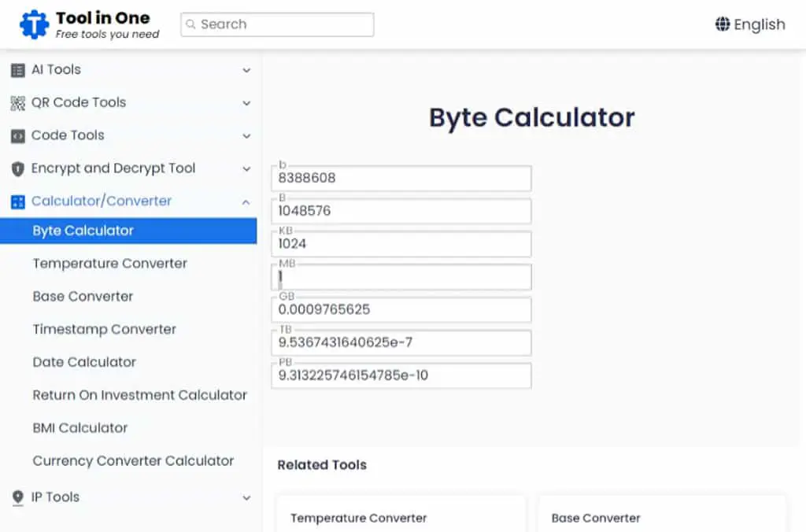Click the AI Tools sidebar icon
The width and height of the screenshot is (806, 532).
[x=18, y=70]
